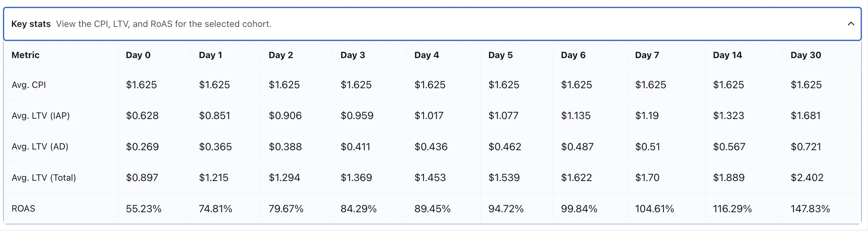Click the Key stats panel header

point(213,24)
